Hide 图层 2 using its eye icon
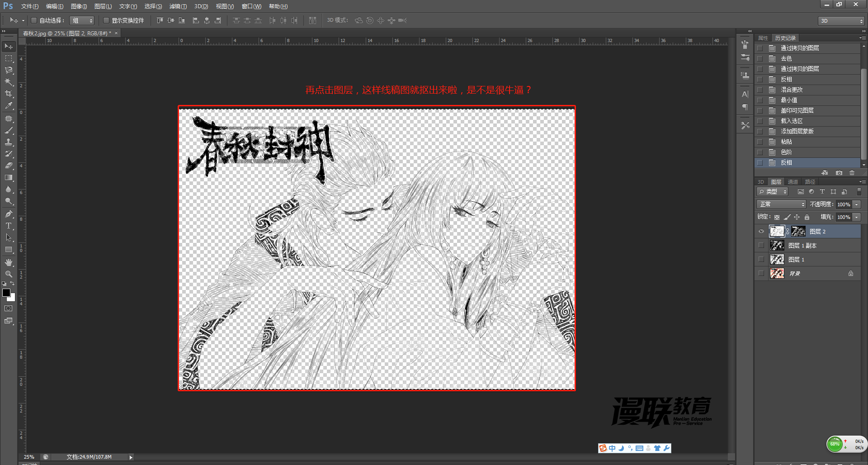868x465 pixels. pos(761,232)
